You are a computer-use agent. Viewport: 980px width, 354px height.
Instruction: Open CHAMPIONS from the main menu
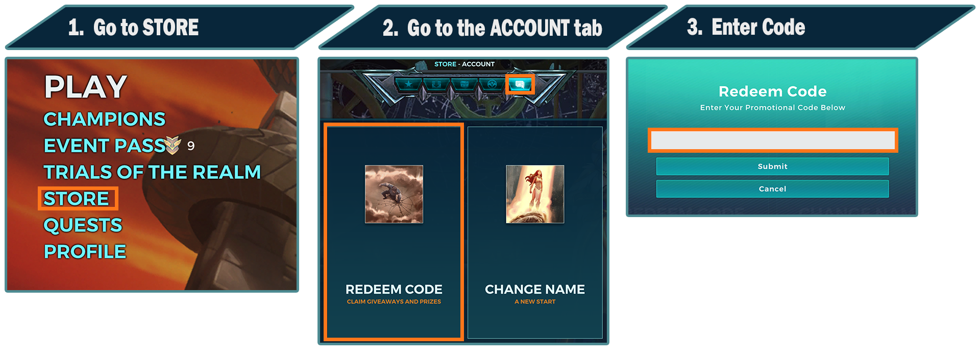[x=105, y=119]
